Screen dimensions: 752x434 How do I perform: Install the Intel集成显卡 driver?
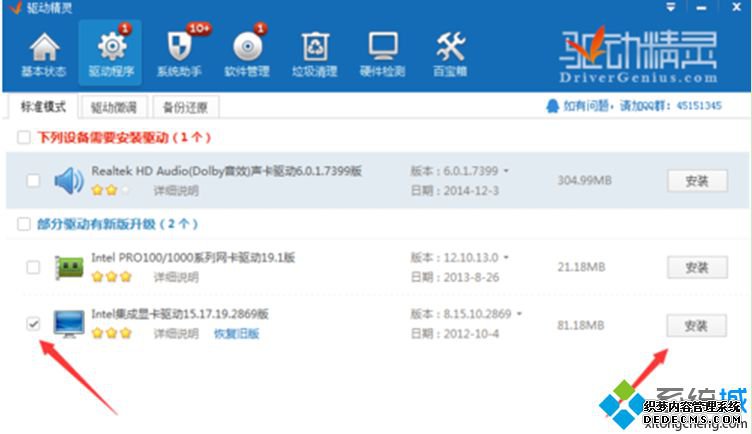696,326
